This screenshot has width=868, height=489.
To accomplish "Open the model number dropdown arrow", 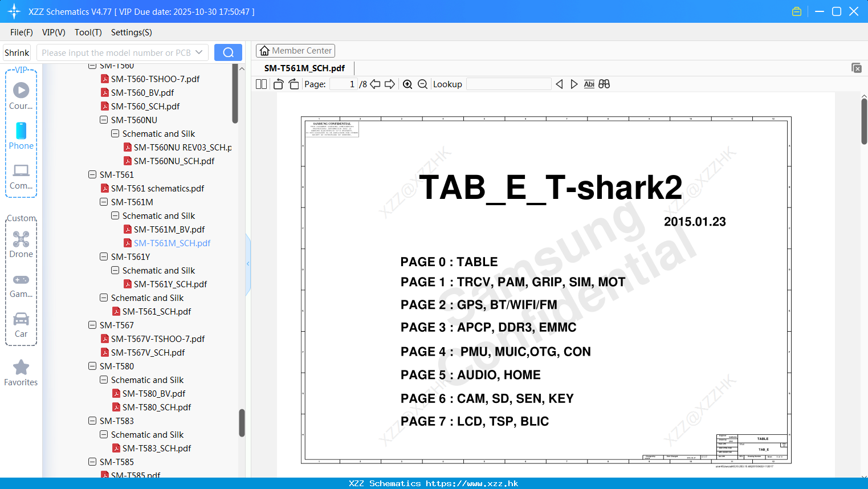I will (x=199, y=52).
